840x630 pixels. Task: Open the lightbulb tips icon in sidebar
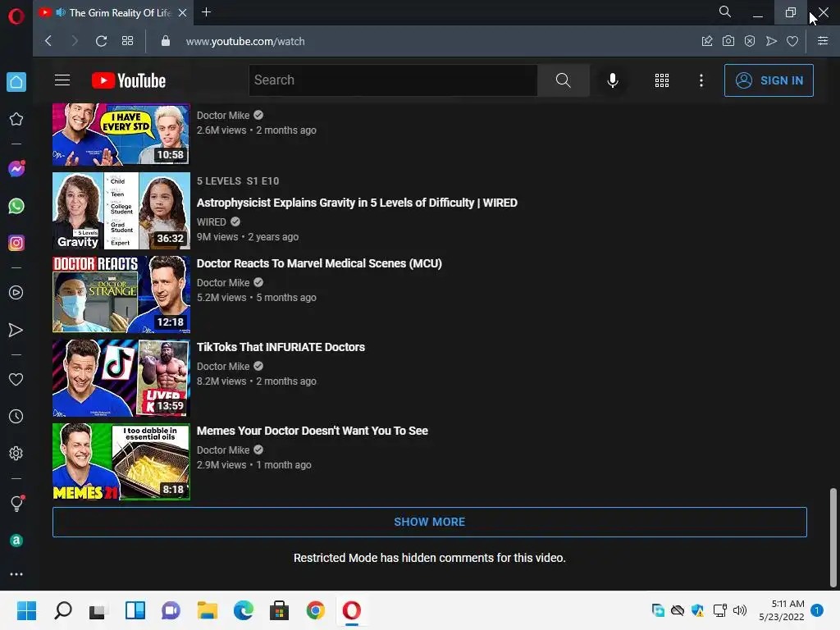[x=16, y=503]
